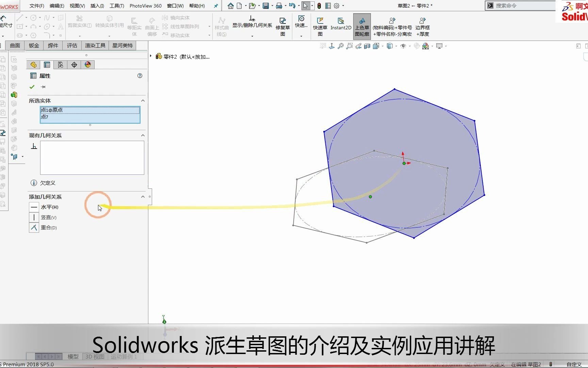Pin the property panel open
The image size is (588, 368).
pyautogui.click(x=43, y=87)
